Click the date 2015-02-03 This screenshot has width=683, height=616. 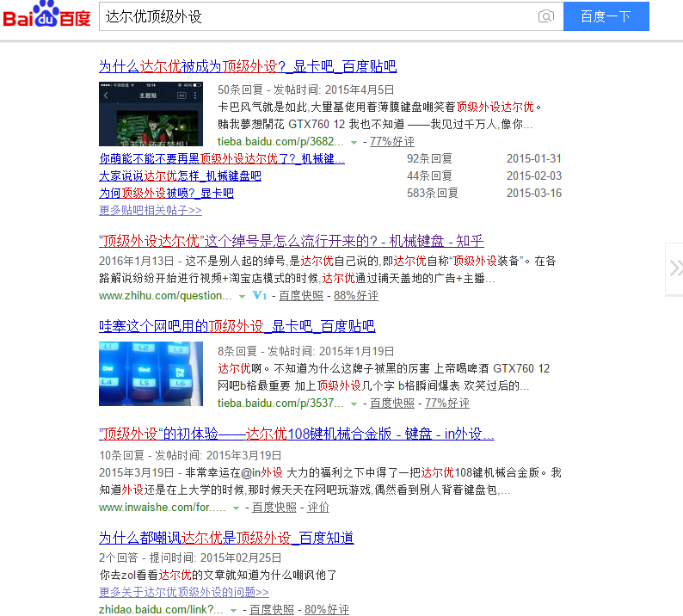click(x=534, y=176)
